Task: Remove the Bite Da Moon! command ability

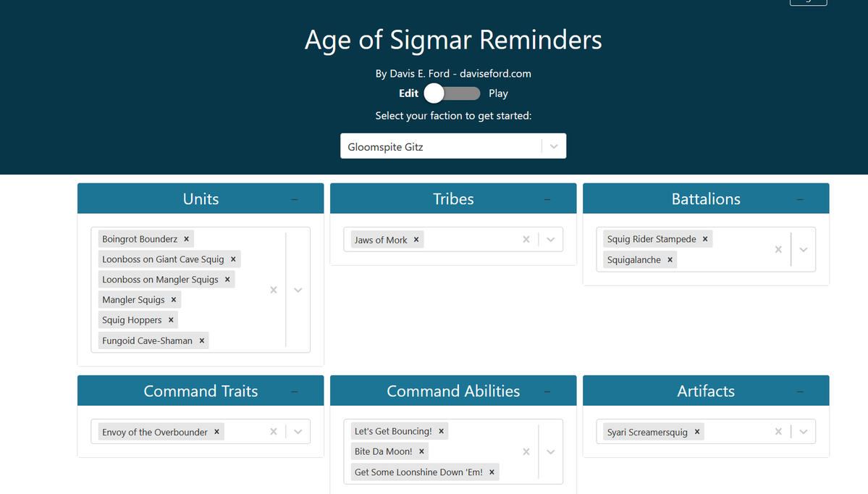Action: 420,451
